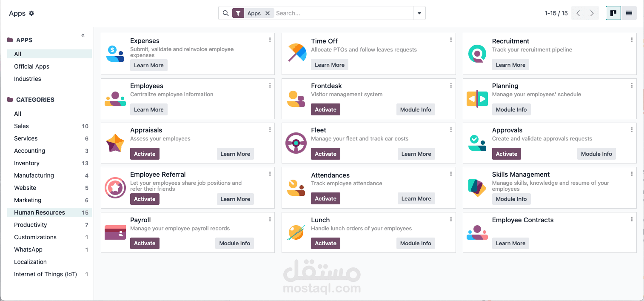The image size is (644, 301).
Task: Click the Recruitment app icon
Action: point(477,54)
